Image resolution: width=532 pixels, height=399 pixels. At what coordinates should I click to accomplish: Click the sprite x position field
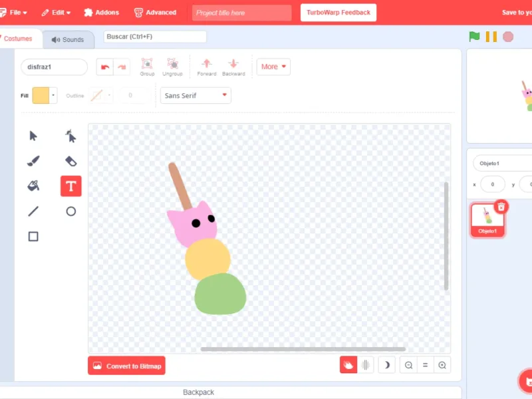point(493,185)
